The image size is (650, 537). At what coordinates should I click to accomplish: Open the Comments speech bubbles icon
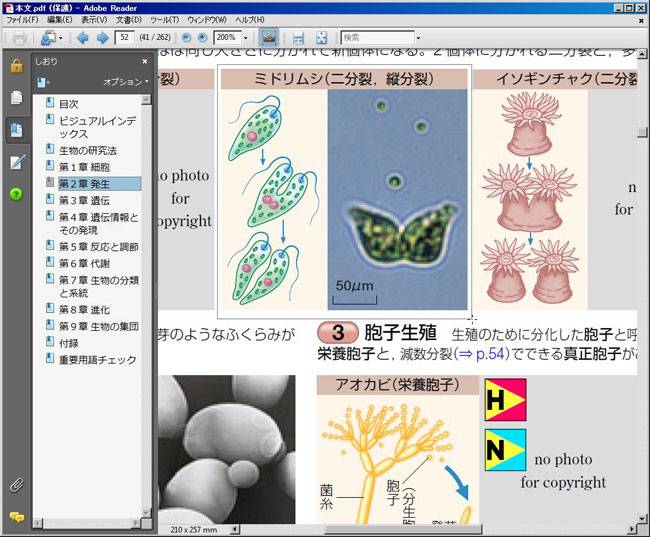(17, 517)
